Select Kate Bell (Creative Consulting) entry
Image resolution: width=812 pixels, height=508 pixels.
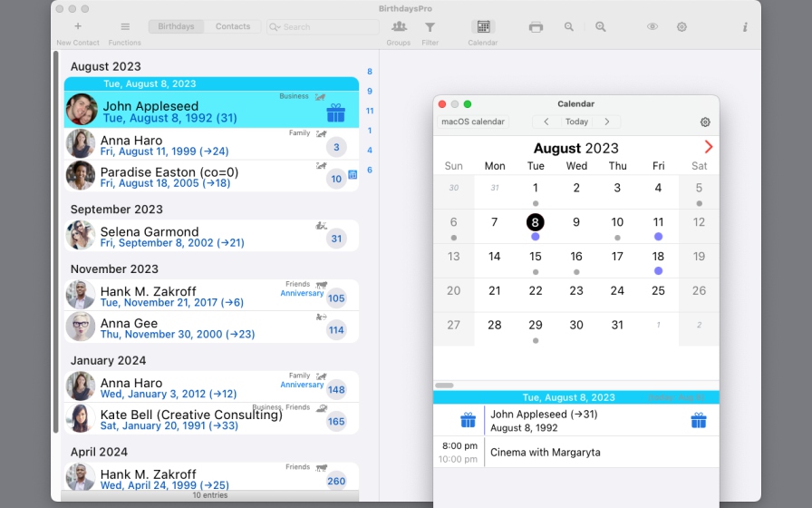(x=211, y=418)
